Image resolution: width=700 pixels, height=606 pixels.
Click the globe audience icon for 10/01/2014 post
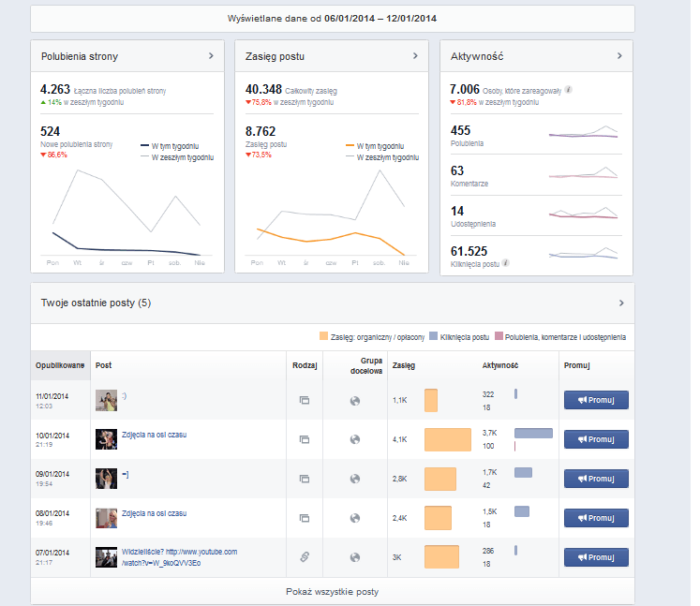pyautogui.click(x=354, y=439)
